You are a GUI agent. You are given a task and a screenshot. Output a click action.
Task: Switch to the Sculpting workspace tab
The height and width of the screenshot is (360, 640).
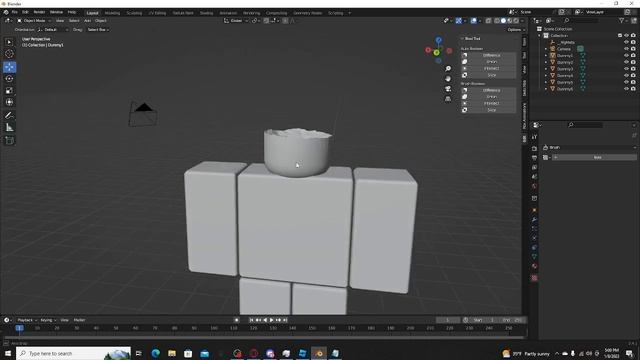pyautogui.click(x=134, y=13)
